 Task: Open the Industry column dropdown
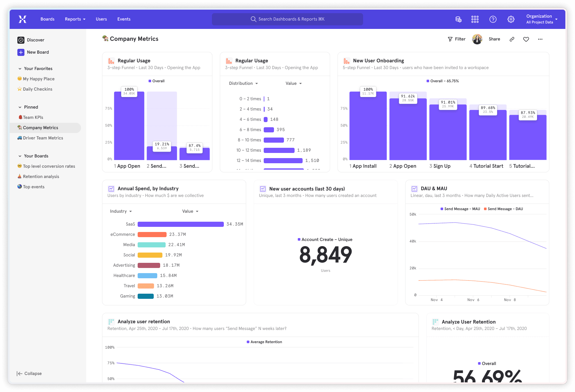pos(121,211)
